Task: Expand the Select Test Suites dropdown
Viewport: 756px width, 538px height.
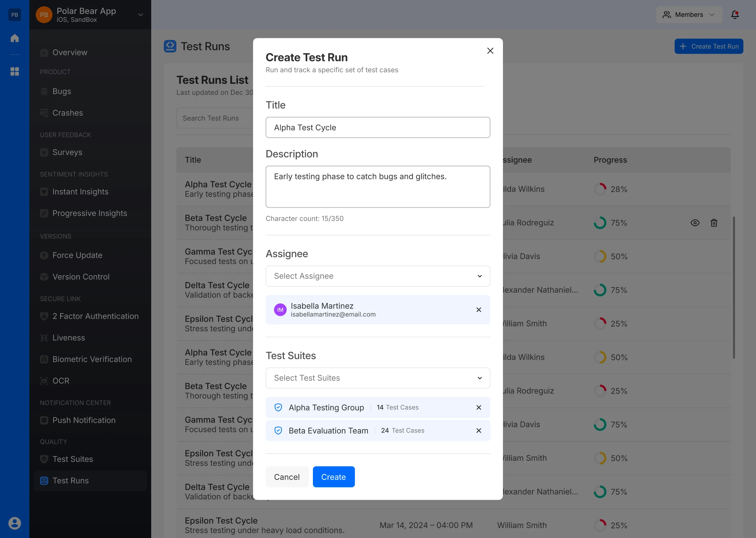Action: tap(378, 378)
